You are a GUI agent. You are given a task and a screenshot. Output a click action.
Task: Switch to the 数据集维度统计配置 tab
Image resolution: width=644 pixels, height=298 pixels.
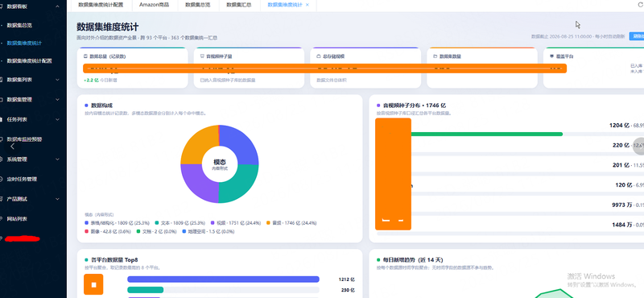point(100,5)
